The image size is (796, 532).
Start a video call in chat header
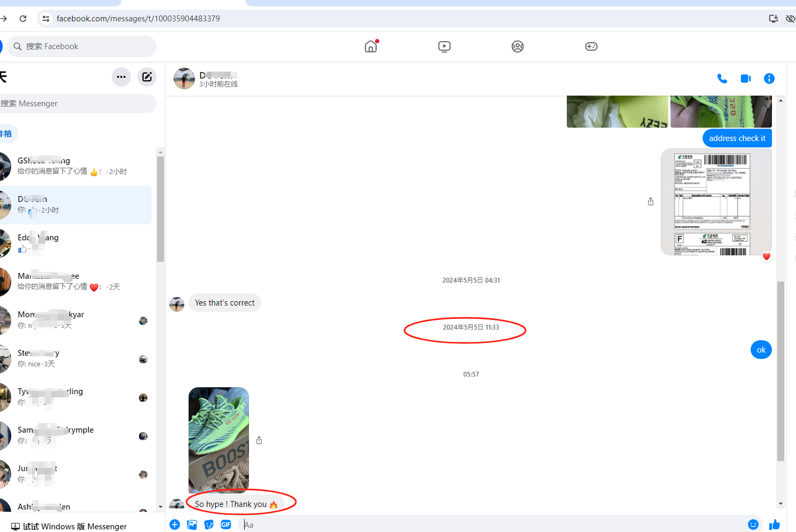tap(745, 79)
